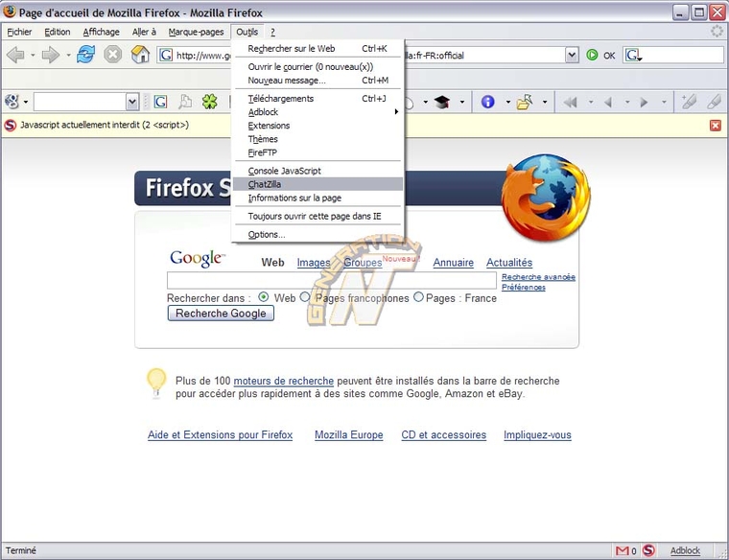Click the site search icon after Google G
Viewport: 729px width, 560px height.
pos(185,102)
